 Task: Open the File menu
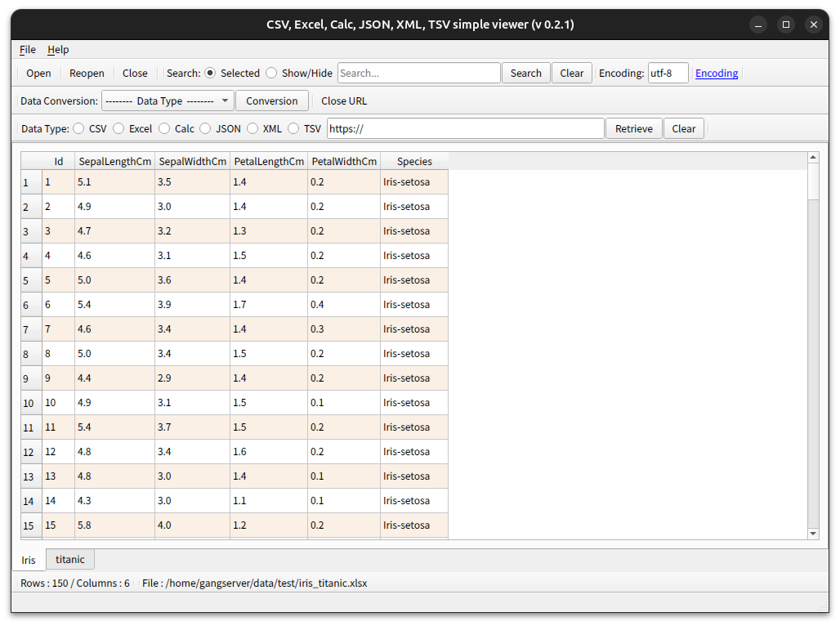(x=27, y=50)
